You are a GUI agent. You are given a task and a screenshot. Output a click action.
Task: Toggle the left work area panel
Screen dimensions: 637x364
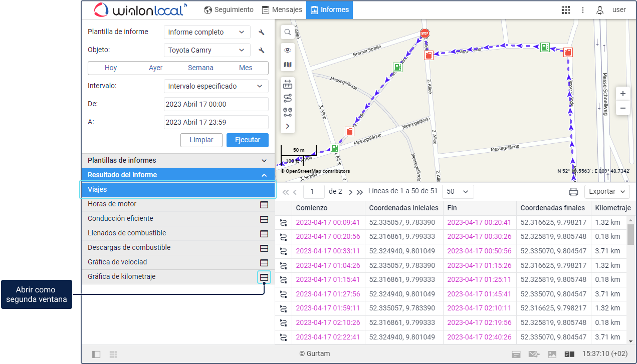pyautogui.click(x=96, y=354)
